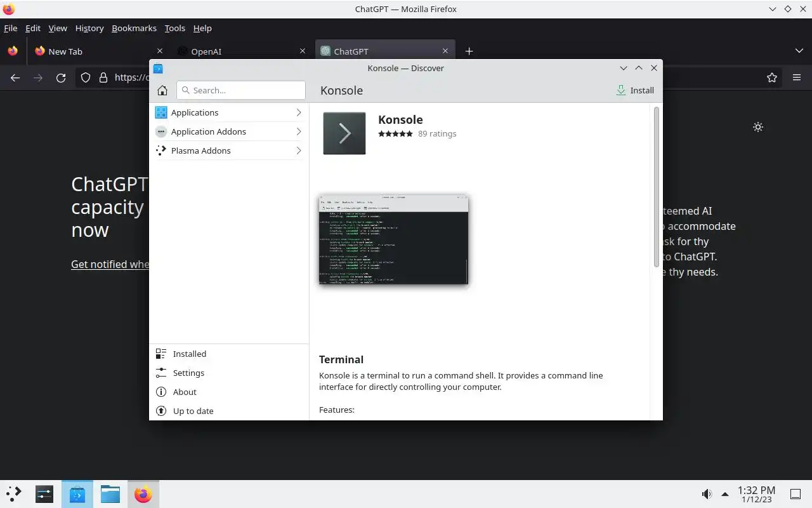This screenshot has width=812, height=508.
Task: Open the clock showing 1:32 PM
Action: (x=756, y=494)
